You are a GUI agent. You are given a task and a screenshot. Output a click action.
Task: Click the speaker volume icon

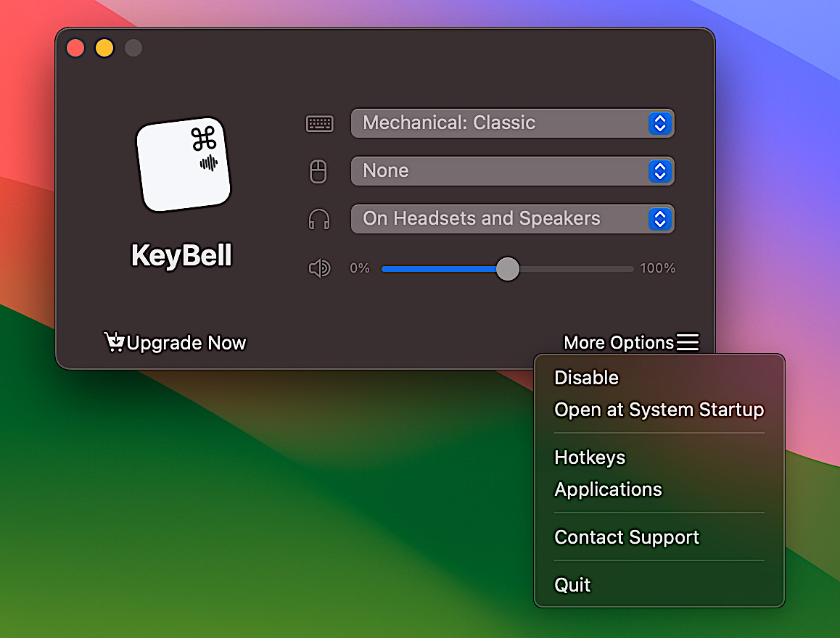coord(319,268)
